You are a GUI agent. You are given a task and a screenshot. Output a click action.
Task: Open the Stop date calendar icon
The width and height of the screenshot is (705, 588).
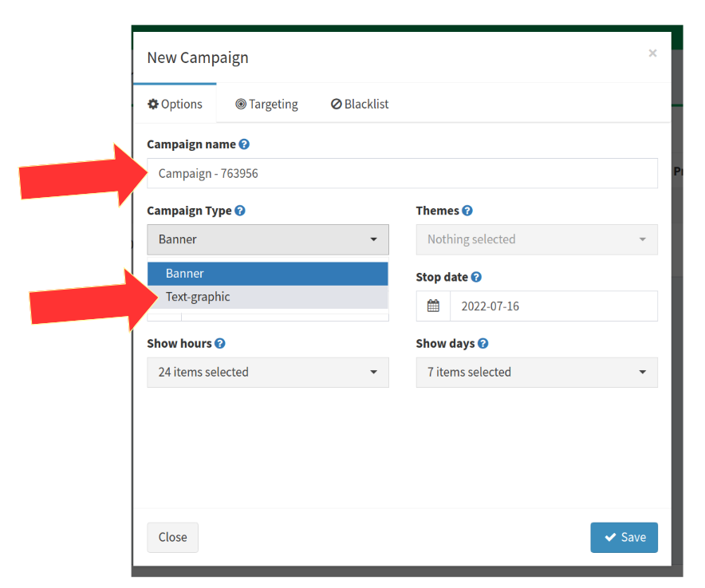click(433, 306)
